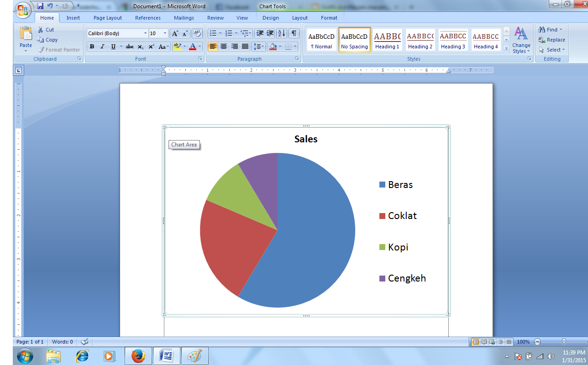
Task: Open Firefox from the taskbar
Action: [138, 356]
